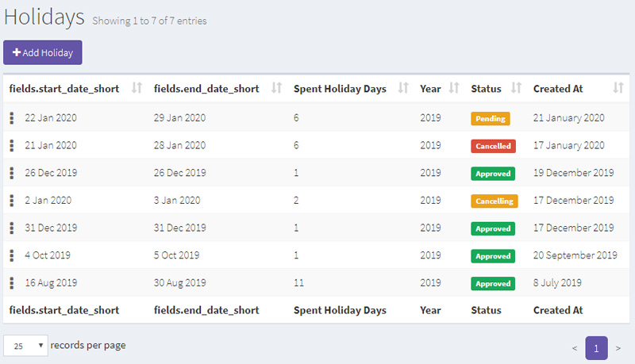Open row actions for 21 Jan 2020 holiday
635x364 pixels.
point(12,145)
